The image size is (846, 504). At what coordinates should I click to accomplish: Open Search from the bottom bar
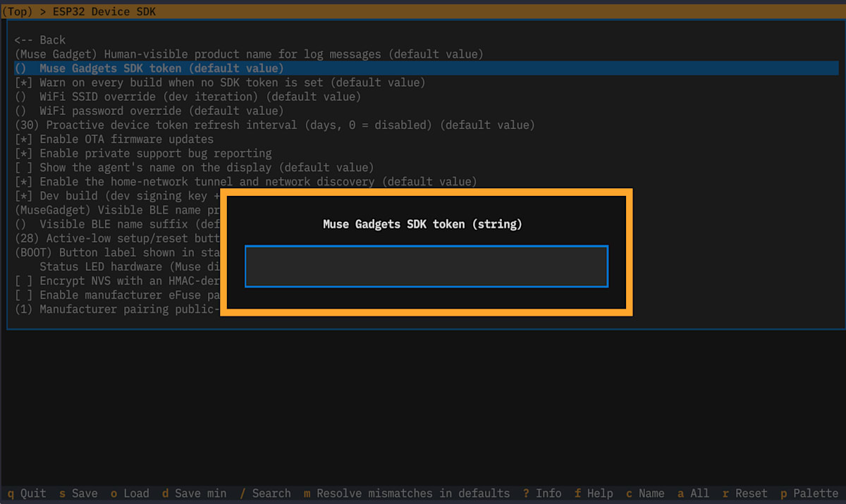pyautogui.click(x=265, y=493)
